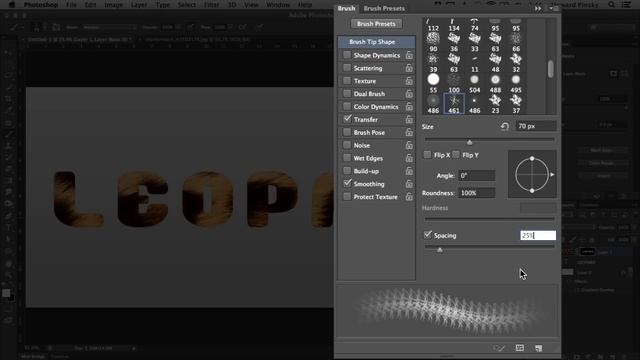Lock the Color Dynamics settings
The height and width of the screenshot is (360, 640).
(x=409, y=107)
